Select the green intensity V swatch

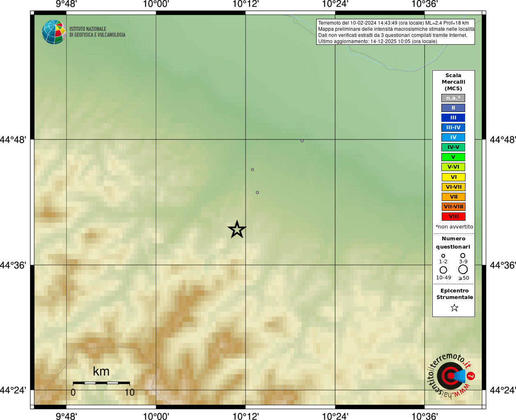point(453,157)
